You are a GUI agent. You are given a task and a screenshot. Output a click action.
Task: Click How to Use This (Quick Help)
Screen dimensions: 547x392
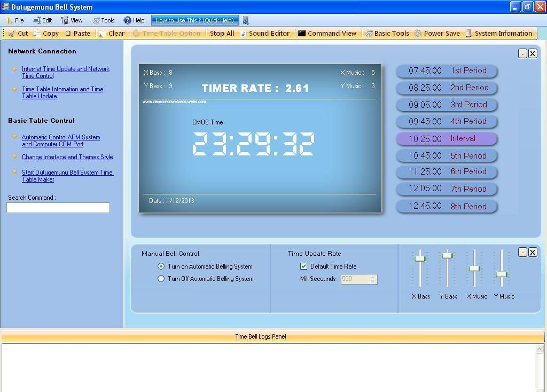(194, 20)
